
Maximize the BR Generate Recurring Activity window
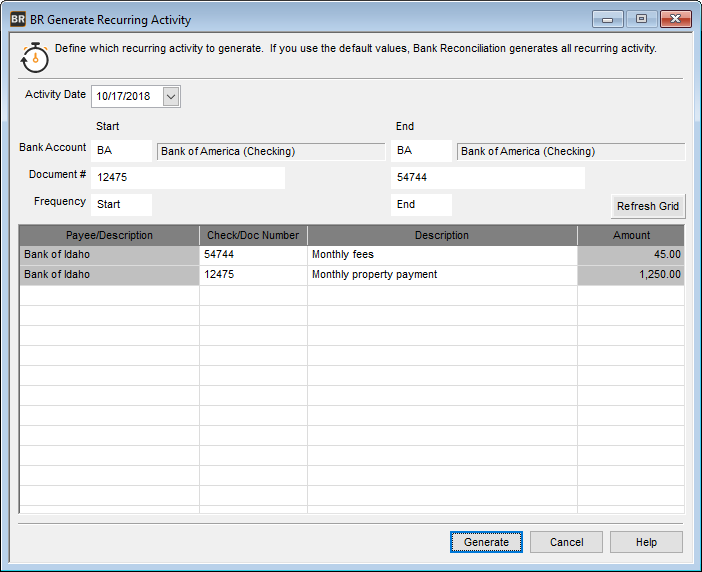[x=642, y=19]
